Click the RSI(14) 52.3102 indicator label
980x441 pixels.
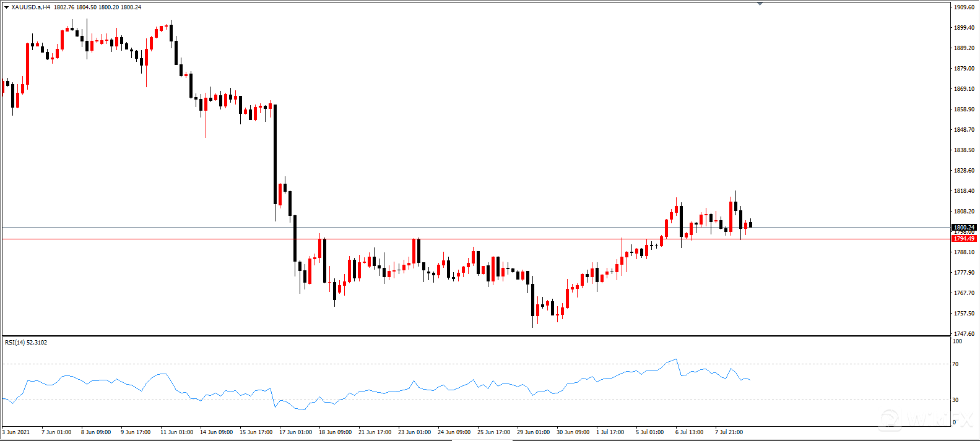pyautogui.click(x=26, y=342)
